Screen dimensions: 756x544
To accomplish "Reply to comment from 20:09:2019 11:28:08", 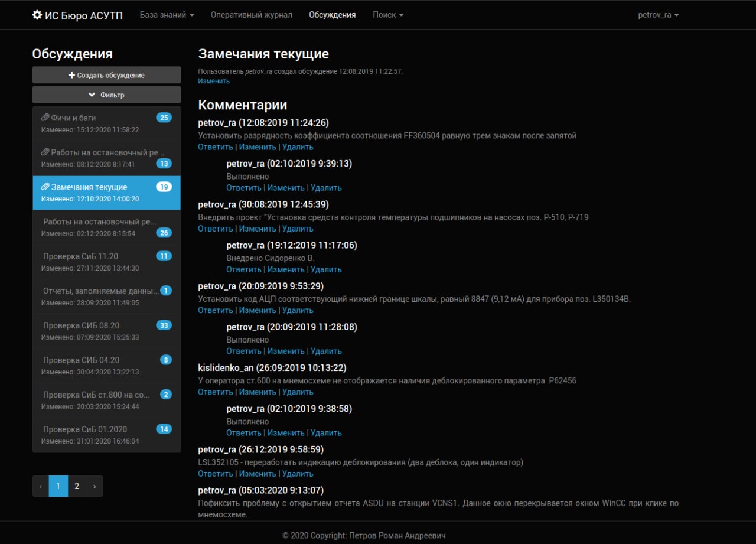I will pyautogui.click(x=244, y=351).
